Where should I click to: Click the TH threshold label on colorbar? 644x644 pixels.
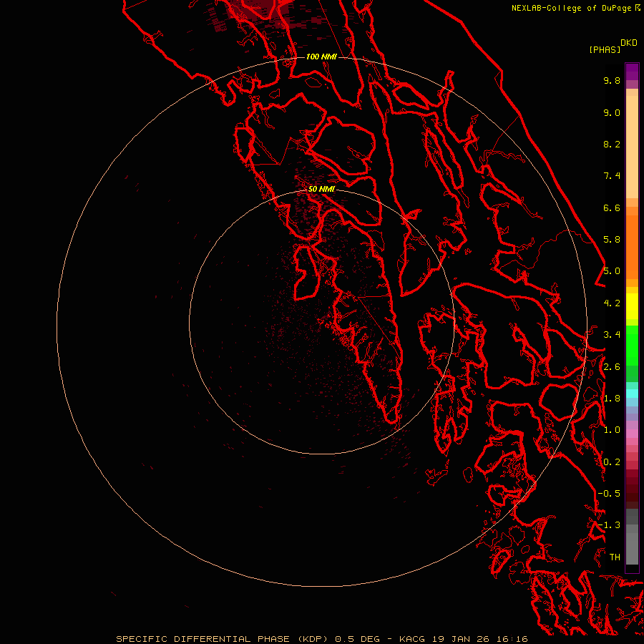pyautogui.click(x=615, y=557)
